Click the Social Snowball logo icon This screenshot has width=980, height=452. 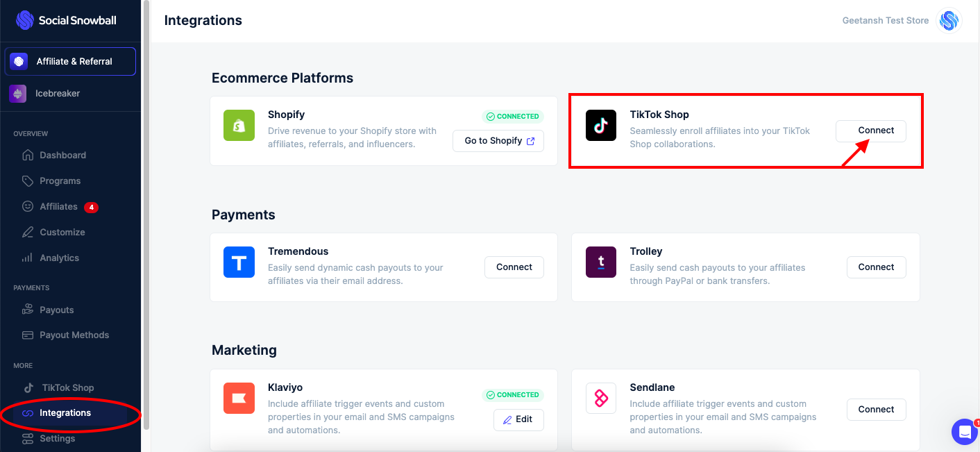[25, 20]
